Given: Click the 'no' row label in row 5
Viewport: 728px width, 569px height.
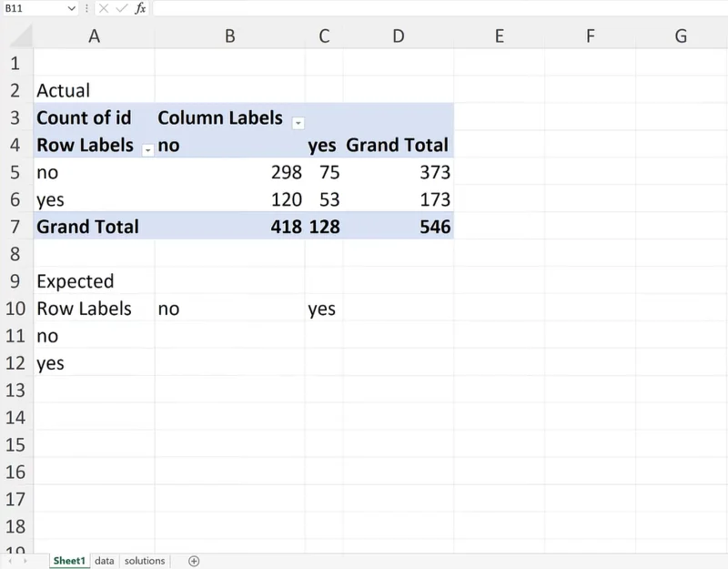Looking at the screenshot, I should click(94, 172).
